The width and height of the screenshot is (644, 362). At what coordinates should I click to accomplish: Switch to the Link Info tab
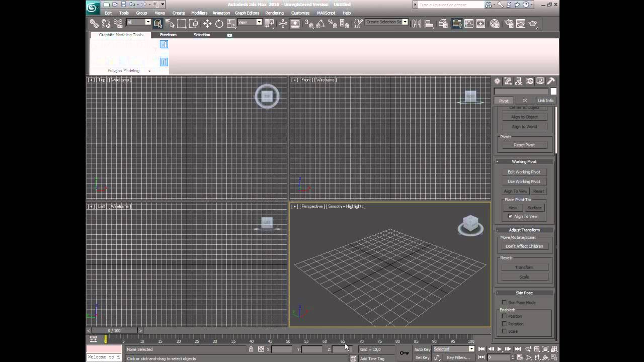coord(545,101)
